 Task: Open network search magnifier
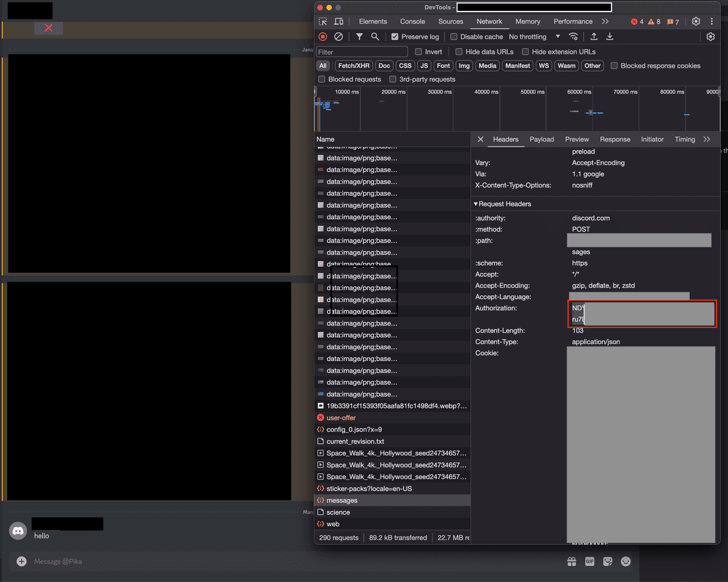click(x=375, y=37)
